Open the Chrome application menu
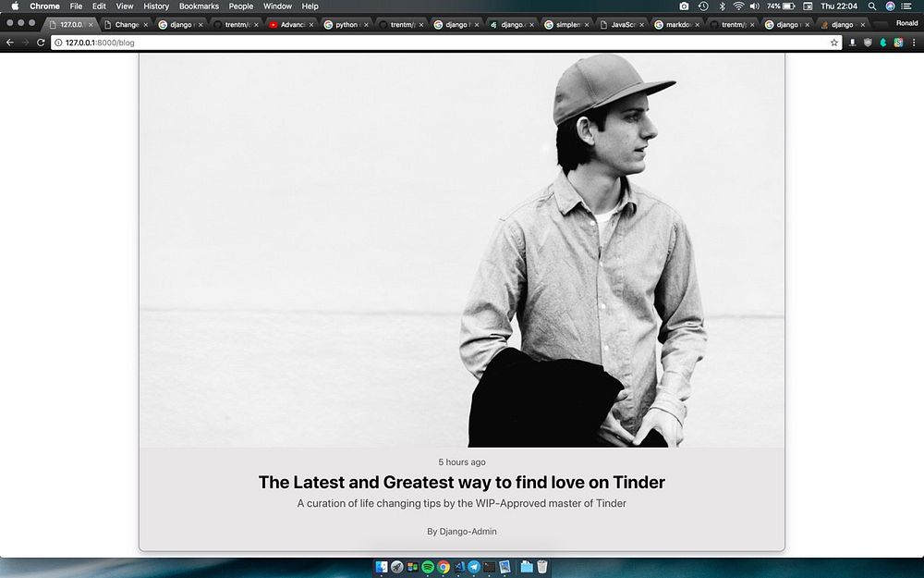 pyautogui.click(x=44, y=6)
